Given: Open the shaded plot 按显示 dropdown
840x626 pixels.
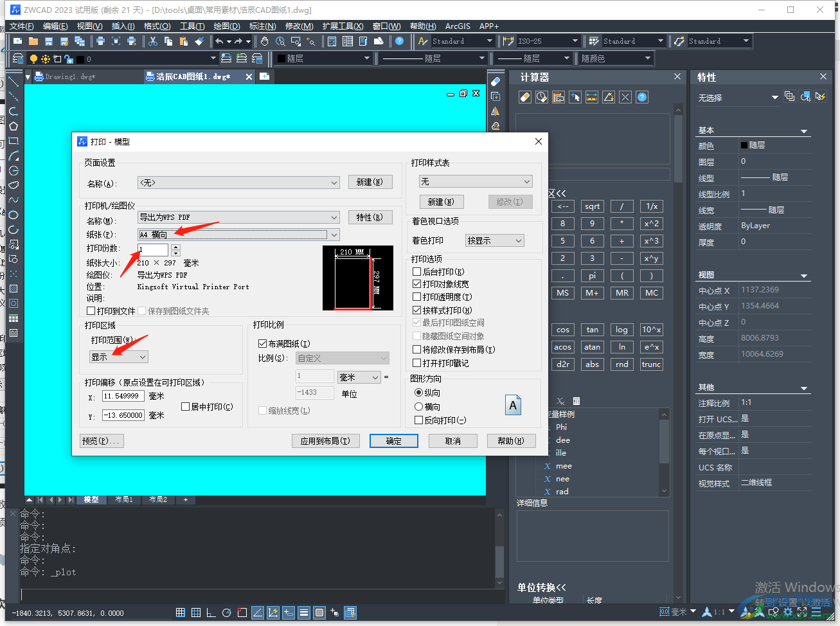Looking at the screenshot, I should point(495,240).
